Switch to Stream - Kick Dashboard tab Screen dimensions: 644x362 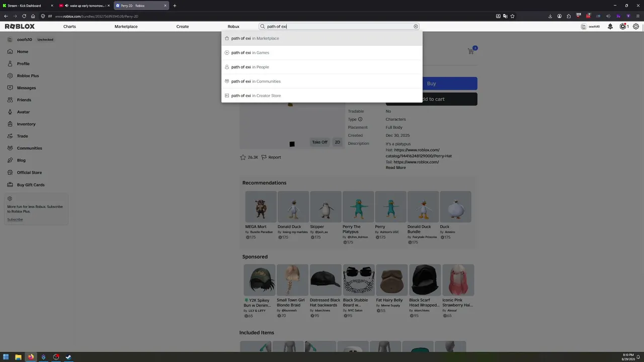tap(28, 6)
